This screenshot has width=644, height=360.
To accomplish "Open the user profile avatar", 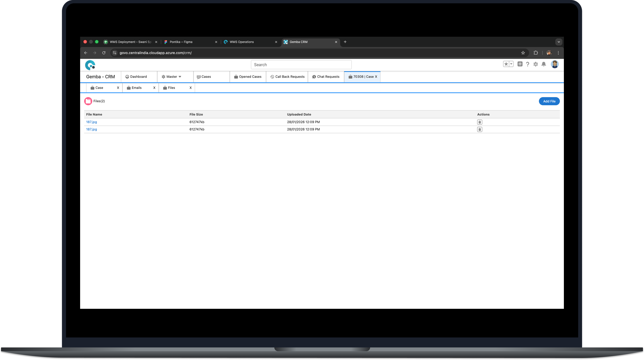I will (x=554, y=64).
